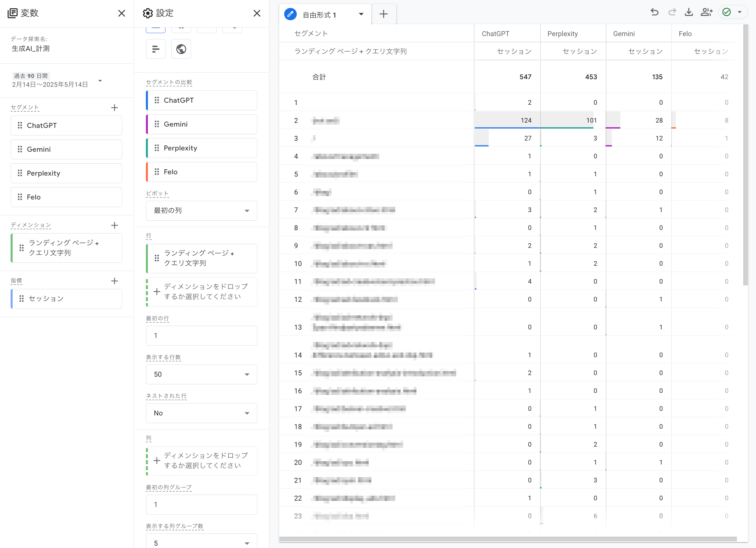
Task: Click the ChatGPT column header
Action: (x=495, y=34)
